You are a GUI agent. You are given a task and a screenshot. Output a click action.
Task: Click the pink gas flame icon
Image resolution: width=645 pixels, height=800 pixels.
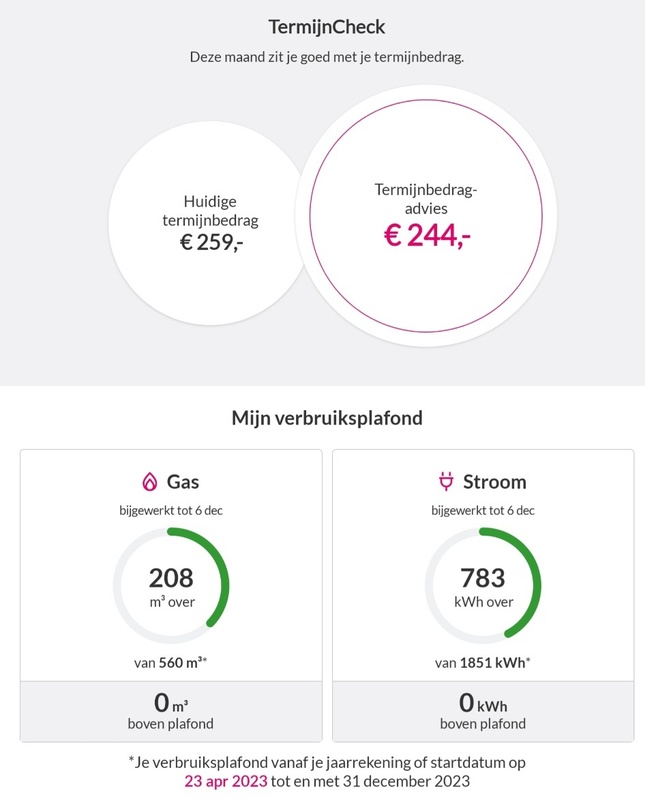tap(150, 482)
